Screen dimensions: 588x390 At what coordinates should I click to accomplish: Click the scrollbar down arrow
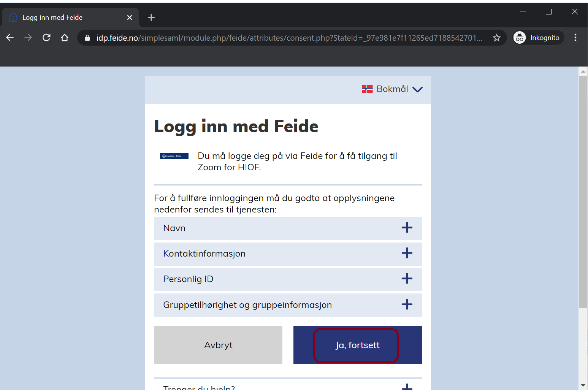click(x=583, y=385)
